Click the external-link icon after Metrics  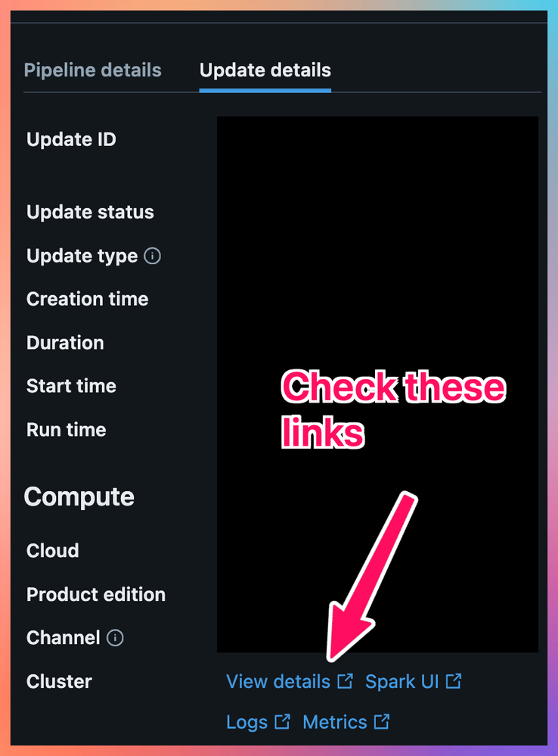coord(382,722)
